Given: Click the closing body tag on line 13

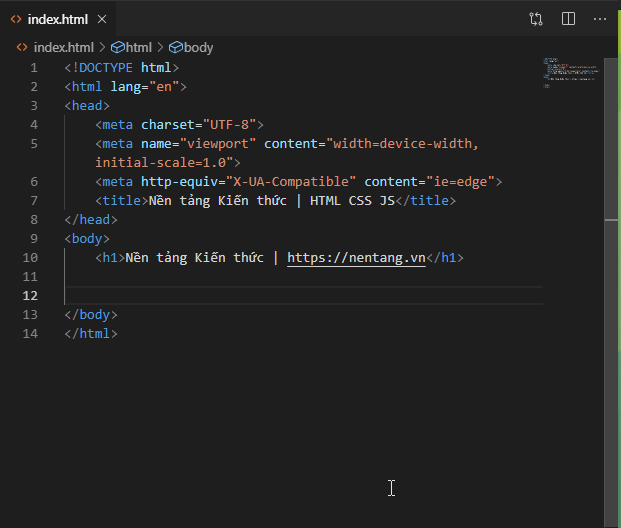Looking at the screenshot, I should point(91,314).
